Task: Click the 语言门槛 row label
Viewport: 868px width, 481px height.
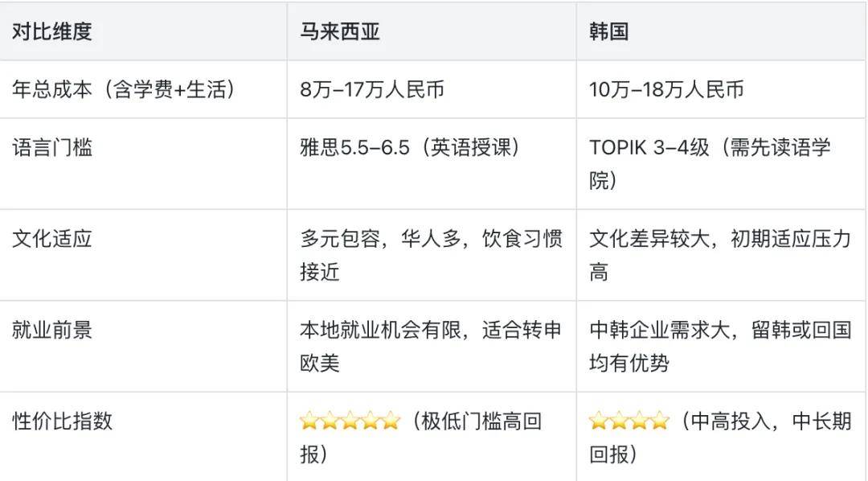Action: (x=51, y=148)
